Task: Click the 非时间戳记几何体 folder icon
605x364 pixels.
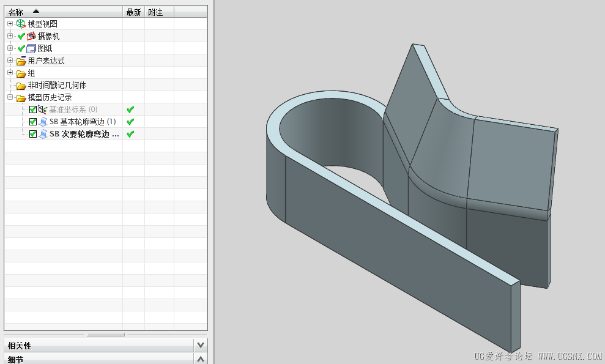Action: point(21,86)
